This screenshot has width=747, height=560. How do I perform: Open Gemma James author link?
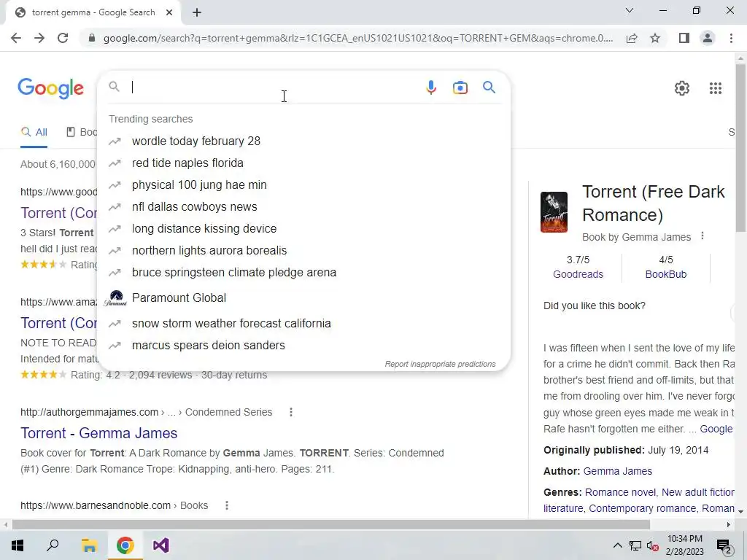(x=617, y=471)
